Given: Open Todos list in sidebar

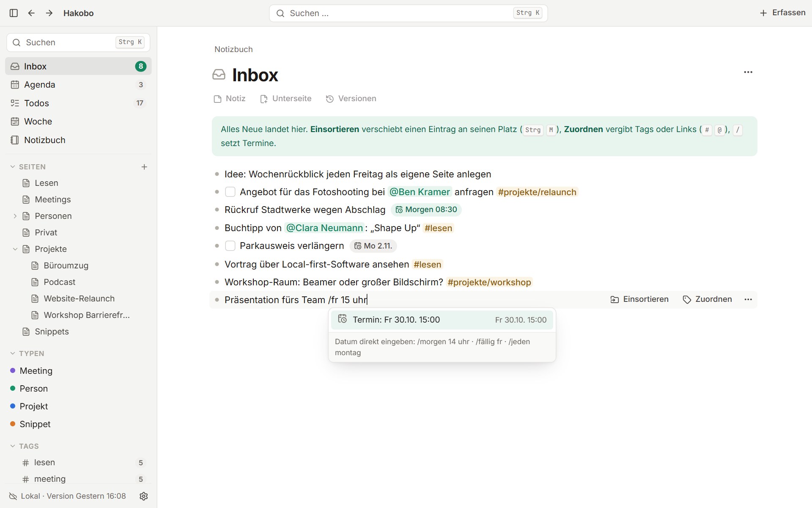Looking at the screenshot, I should 78,103.
